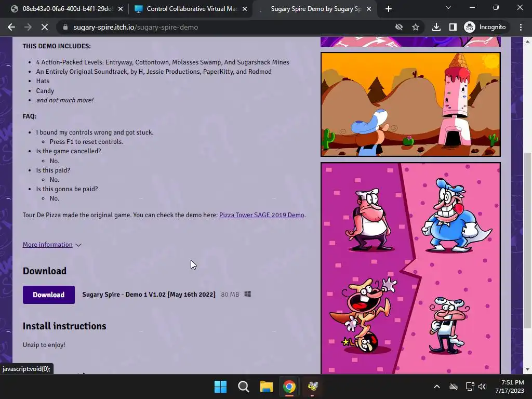The height and width of the screenshot is (399, 532).
Task: Click the page vertical scrollbar thumb
Action: 527,240
